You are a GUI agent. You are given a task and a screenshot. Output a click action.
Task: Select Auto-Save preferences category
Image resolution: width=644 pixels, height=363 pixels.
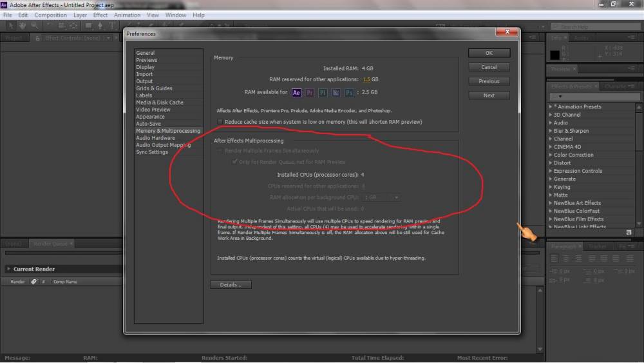tap(148, 124)
